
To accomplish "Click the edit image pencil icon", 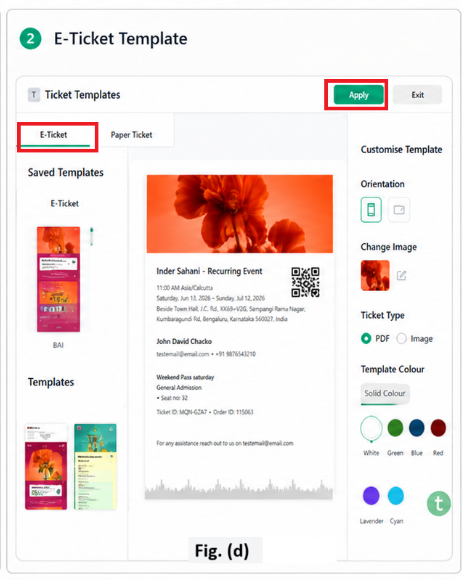I will 401,276.
